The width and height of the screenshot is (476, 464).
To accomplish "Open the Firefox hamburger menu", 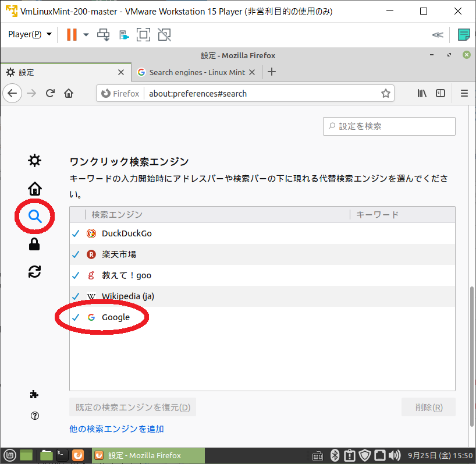I will [464, 93].
